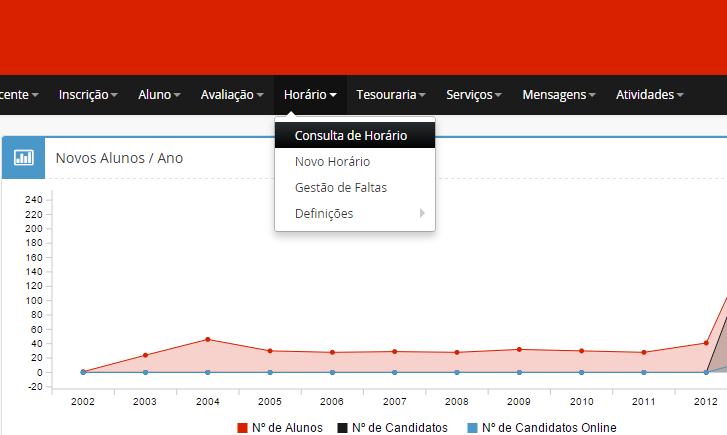Expand the Avaliação navigation menu
This screenshot has width=727, height=435.
(x=232, y=95)
